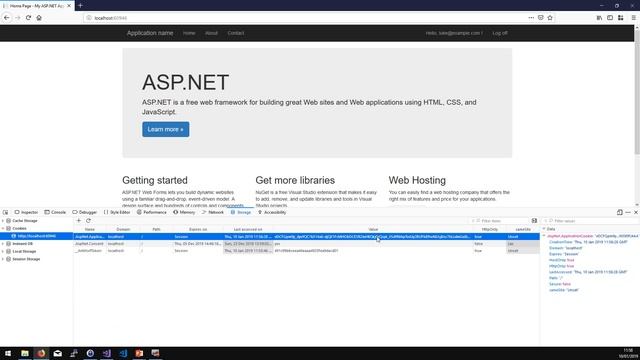
Task: Open the About nav link
Action: [x=211, y=33]
